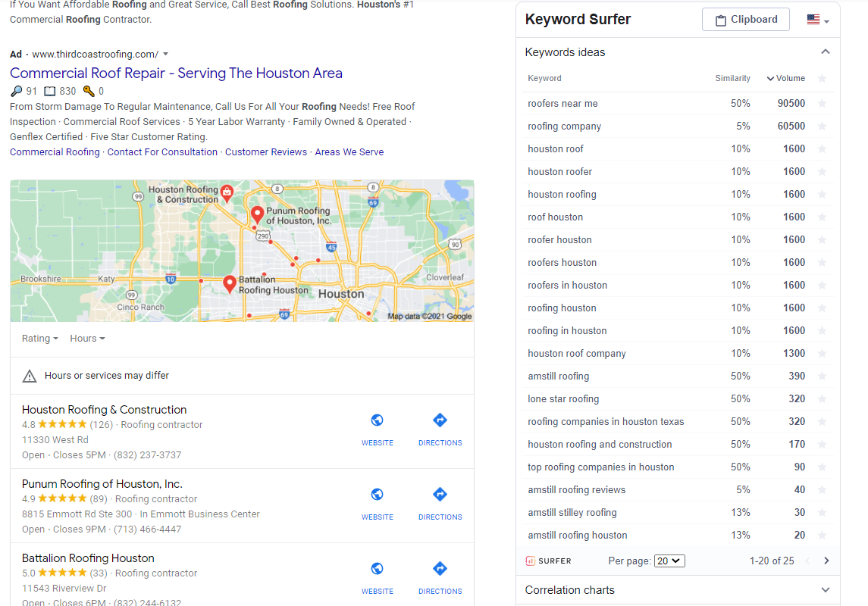Open Commercial Roof Repair ad headline

tap(176, 73)
